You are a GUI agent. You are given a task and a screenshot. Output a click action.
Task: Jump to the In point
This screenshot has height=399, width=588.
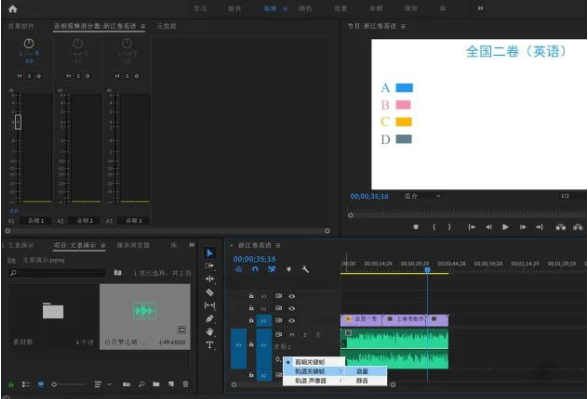(472, 227)
